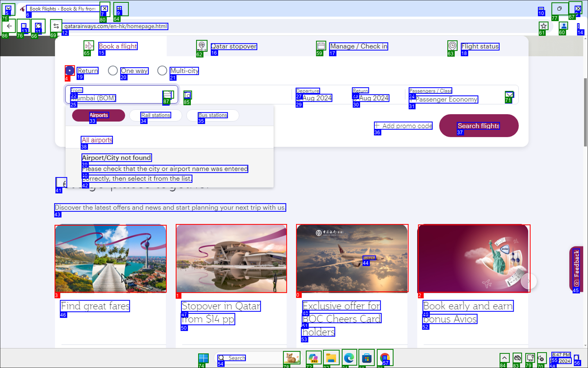This screenshot has height=368, width=588.
Task: Advance the offers carousel with the arrow
Action: 528,281
